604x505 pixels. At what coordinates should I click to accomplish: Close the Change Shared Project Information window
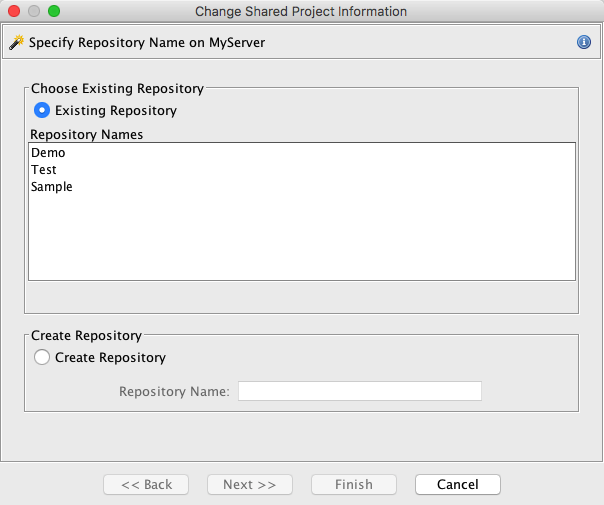point(14,11)
